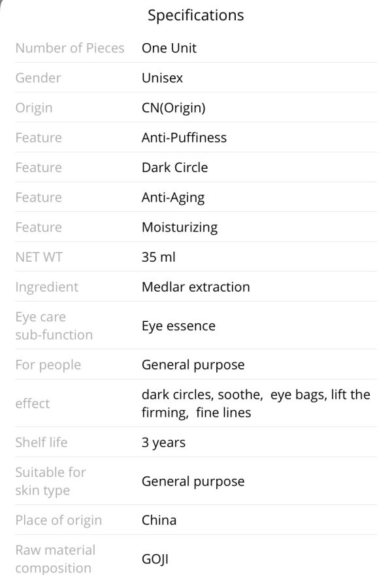Viewport: 392px width, 575px height.
Task: Select the Anti-Aging feature row
Action: [195, 198]
